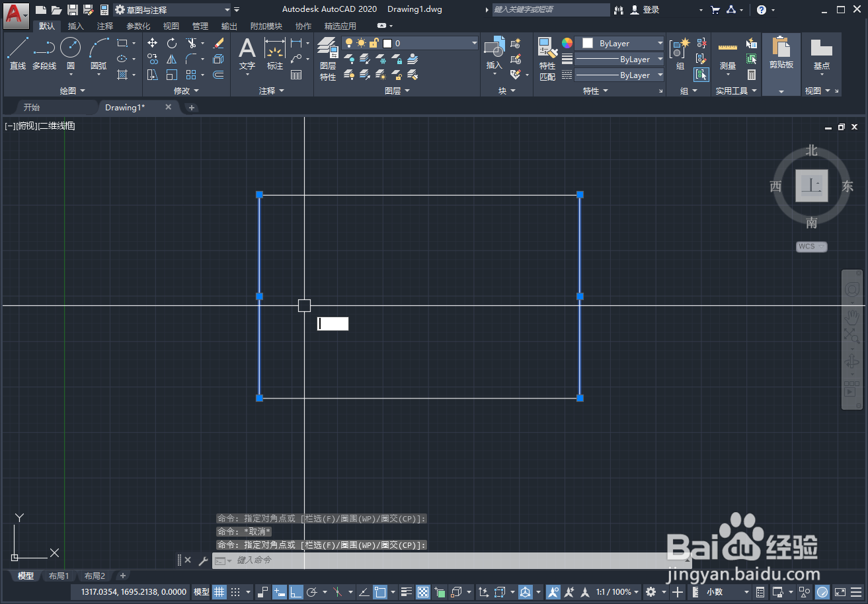Toggle group selection mode icon
This screenshot has height=604, width=868.
701,75
